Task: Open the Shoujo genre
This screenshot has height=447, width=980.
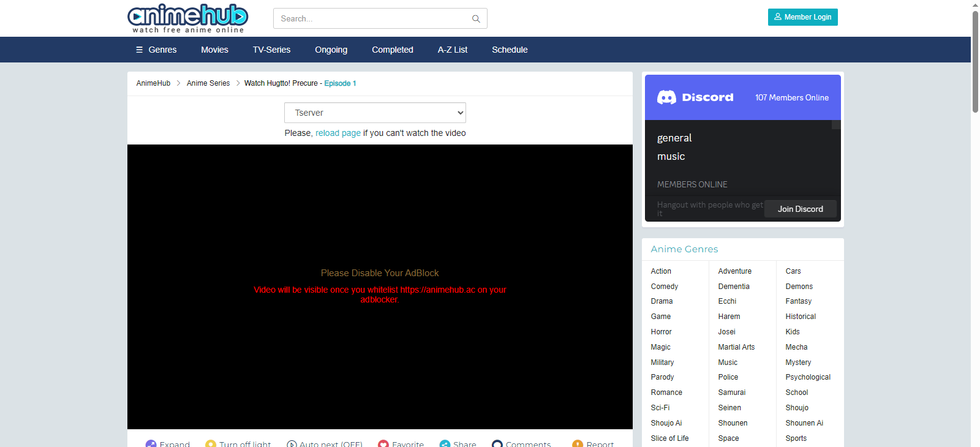Action: (797, 408)
